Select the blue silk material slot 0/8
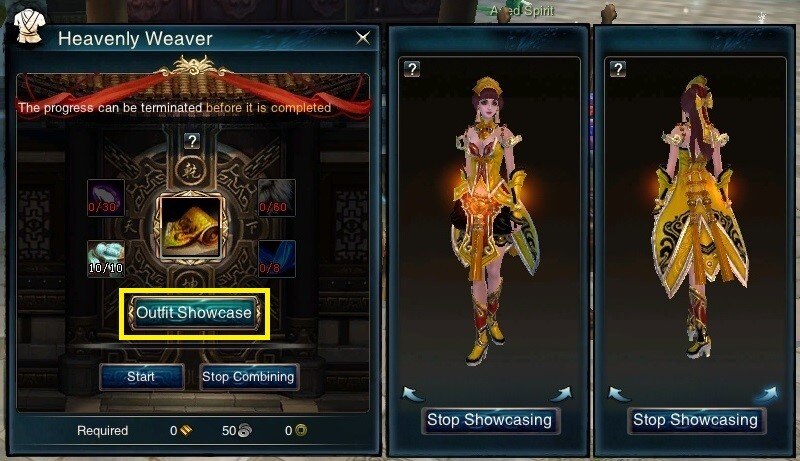800x461 pixels. (277, 259)
